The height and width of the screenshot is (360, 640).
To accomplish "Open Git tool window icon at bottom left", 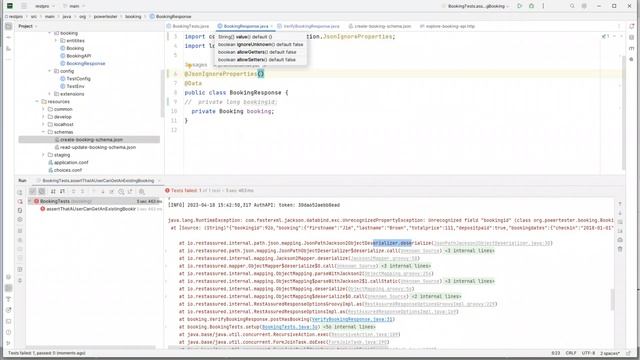I will (x=9, y=343).
